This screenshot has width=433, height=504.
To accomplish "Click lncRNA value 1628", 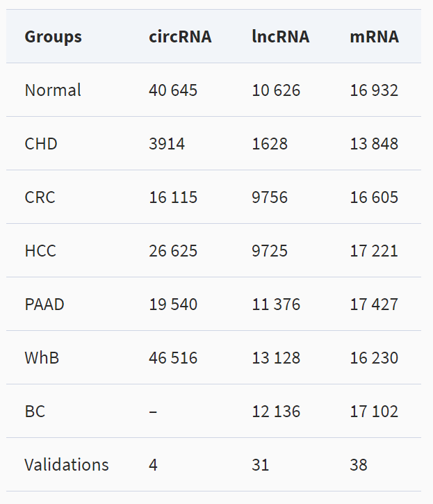I will 270,144.
